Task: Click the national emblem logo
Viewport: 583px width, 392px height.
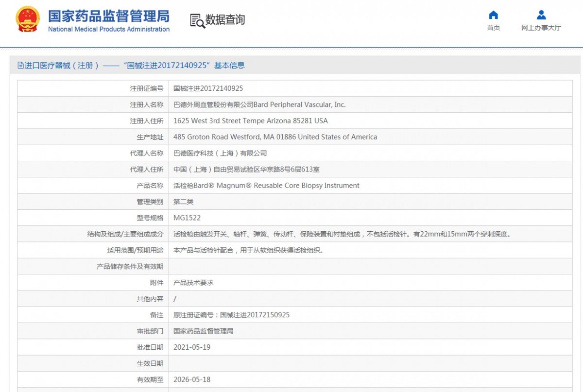Action: coord(28,19)
